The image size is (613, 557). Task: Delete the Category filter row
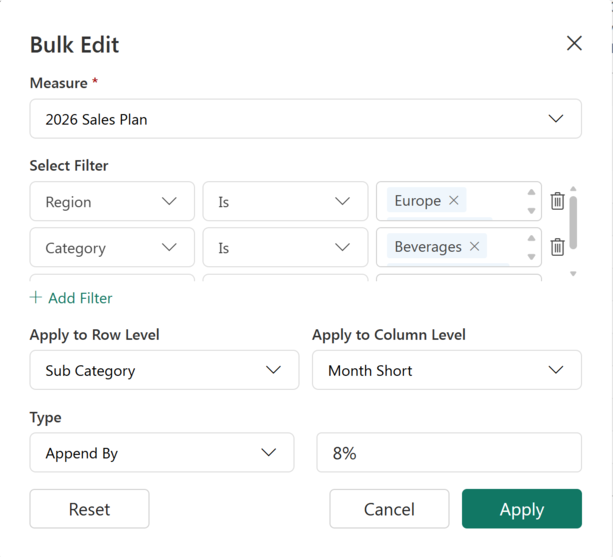coord(557,247)
